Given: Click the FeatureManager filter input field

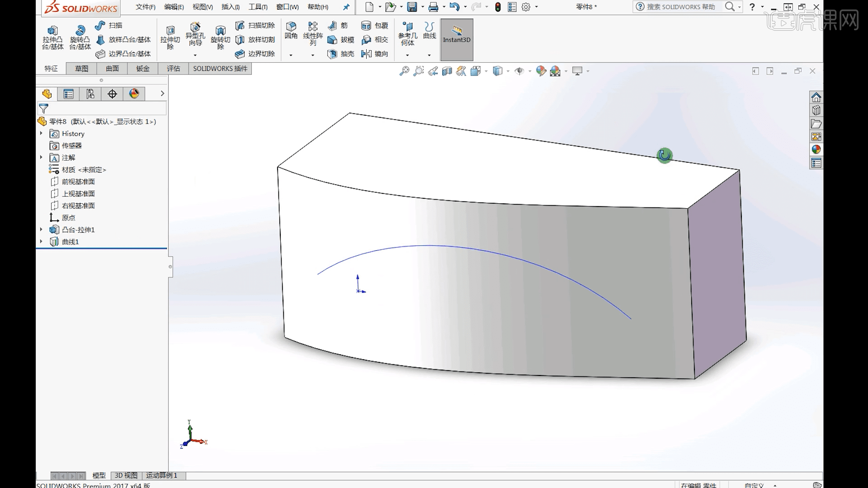Looking at the screenshot, I should tap(104, 108).
